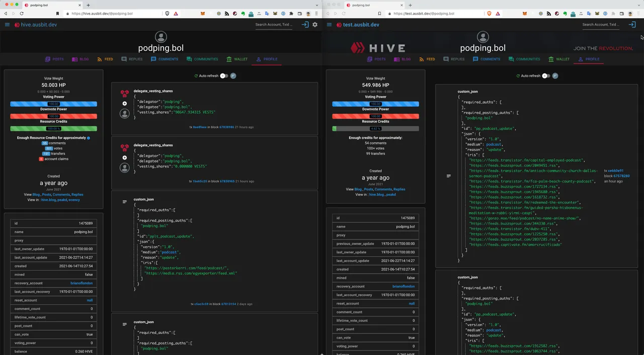
Task: Click red cubes icon in second delegate_vesting_shares card
Action: click(x=125, y=148)
